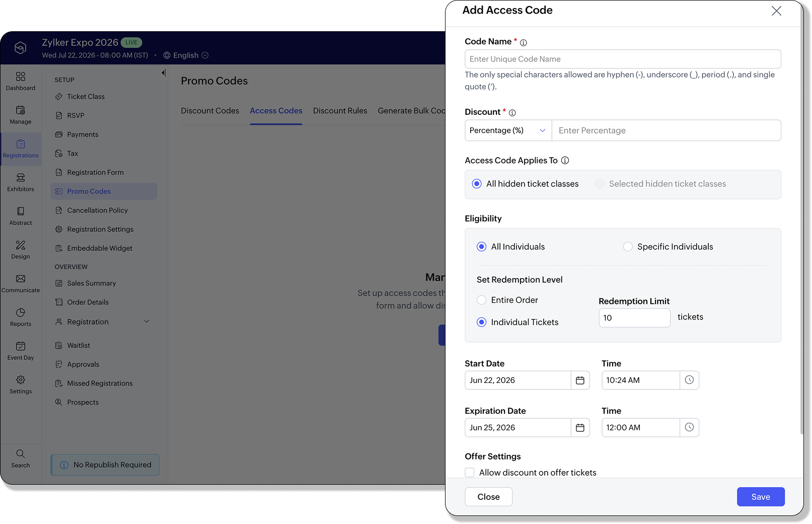The height and width of the screenshot is (524, 812).
Task: Go to Exhibitors in the sidebar
Action: click(x=21, y=182)
